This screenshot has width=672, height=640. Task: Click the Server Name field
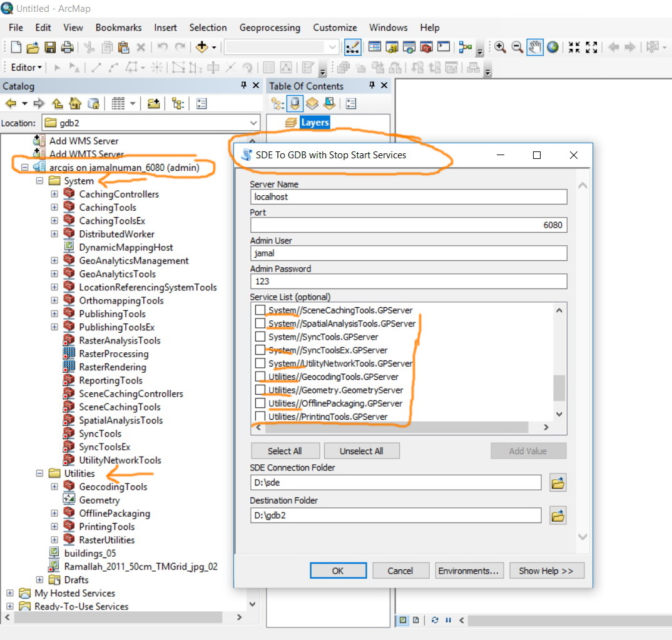409,196
